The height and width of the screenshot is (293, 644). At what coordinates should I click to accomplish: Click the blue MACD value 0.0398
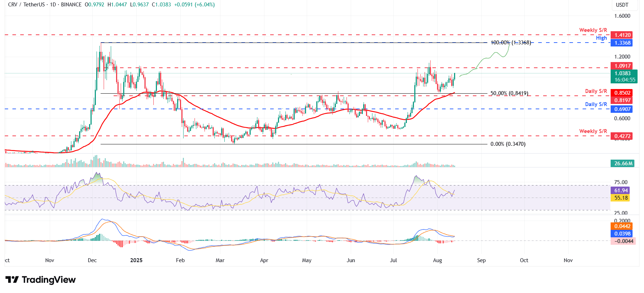(x=622, y=234)
